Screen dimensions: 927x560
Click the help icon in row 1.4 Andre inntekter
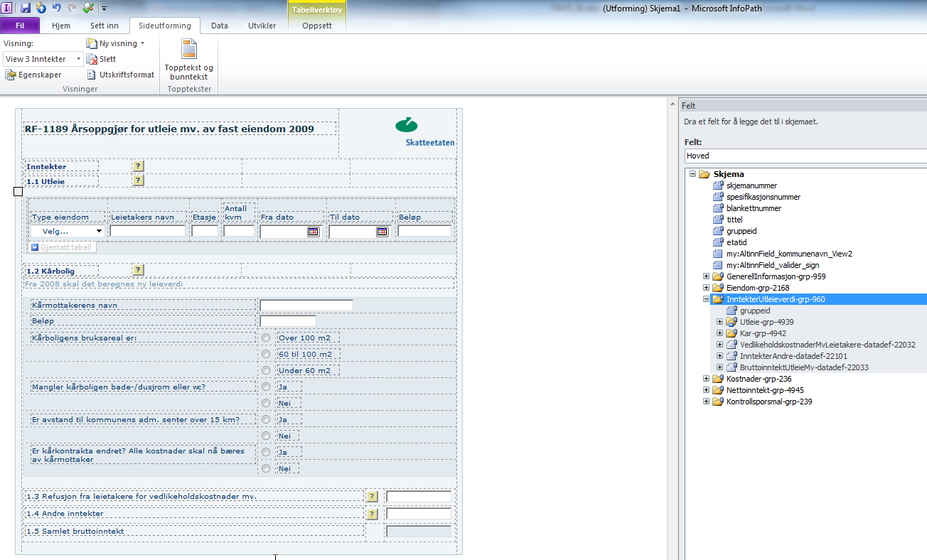[x=371, y=514]
